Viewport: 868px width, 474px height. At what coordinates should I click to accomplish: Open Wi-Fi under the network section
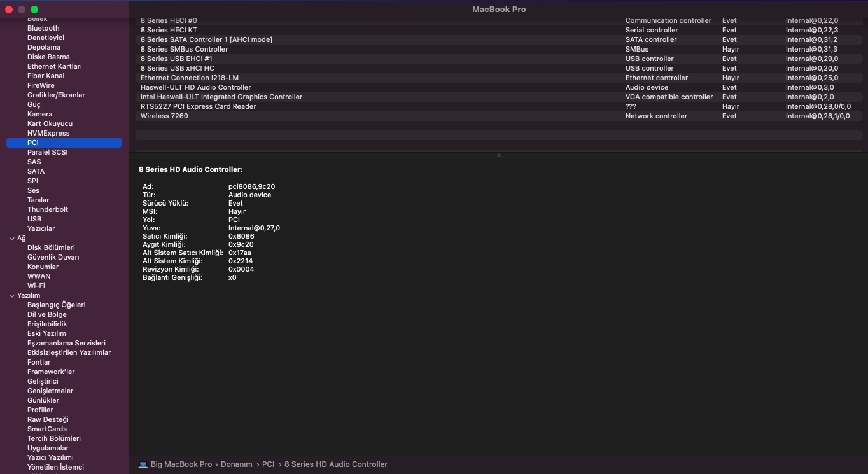click(36, 286)
